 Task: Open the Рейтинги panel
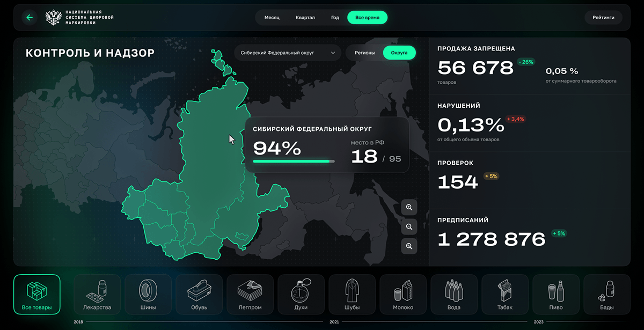click(x=603, y=17)
